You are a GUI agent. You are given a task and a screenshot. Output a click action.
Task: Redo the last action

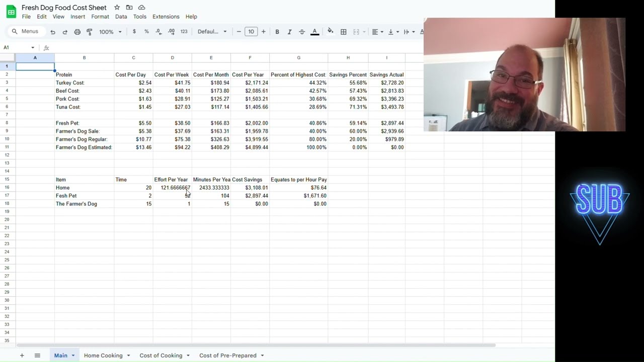tap(65, 32)
